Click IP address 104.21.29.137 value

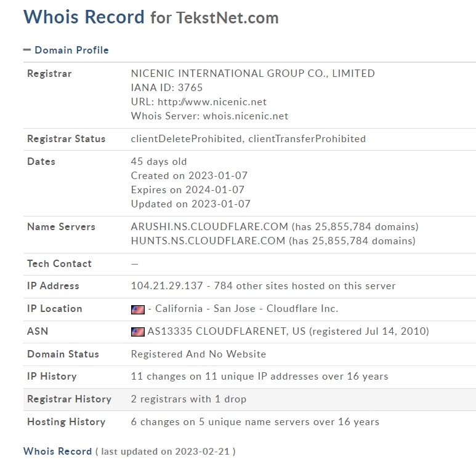point(167,285)
